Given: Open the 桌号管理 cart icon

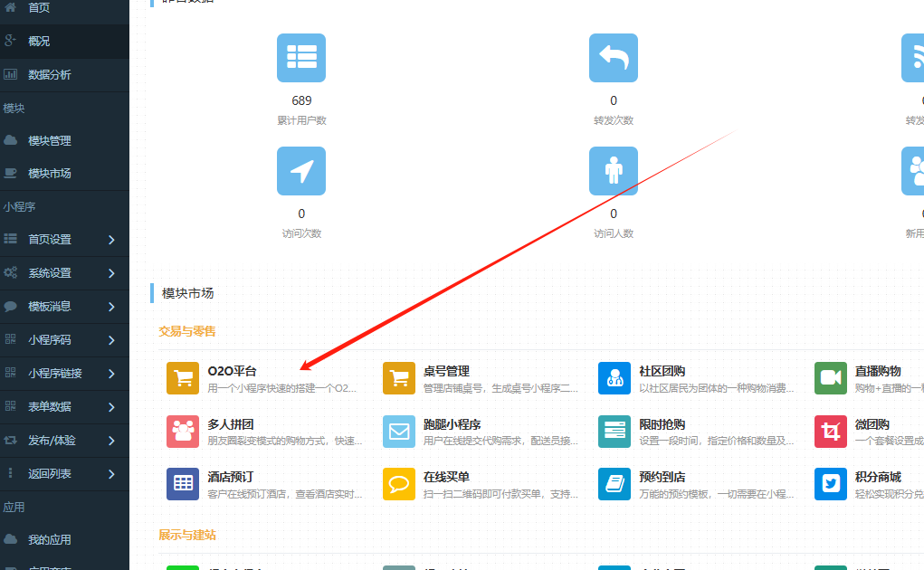Looking at the screenshot, I should click(399, 378).
